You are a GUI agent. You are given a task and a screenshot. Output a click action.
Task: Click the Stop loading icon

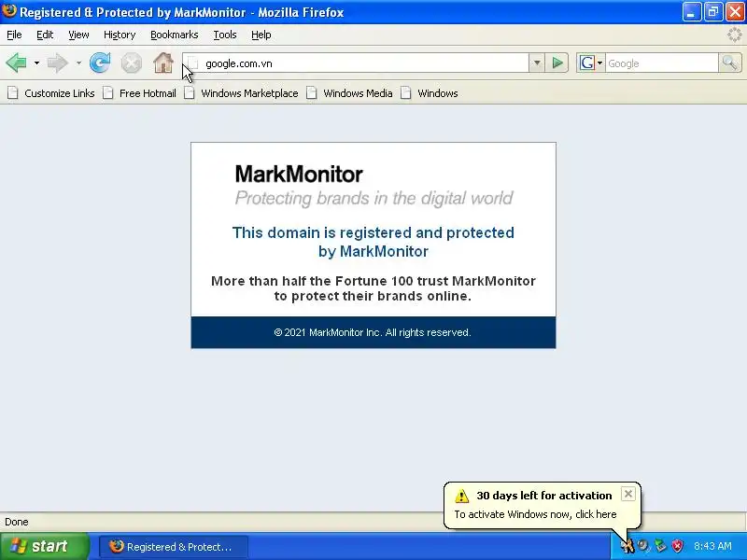tap(131, 63)
